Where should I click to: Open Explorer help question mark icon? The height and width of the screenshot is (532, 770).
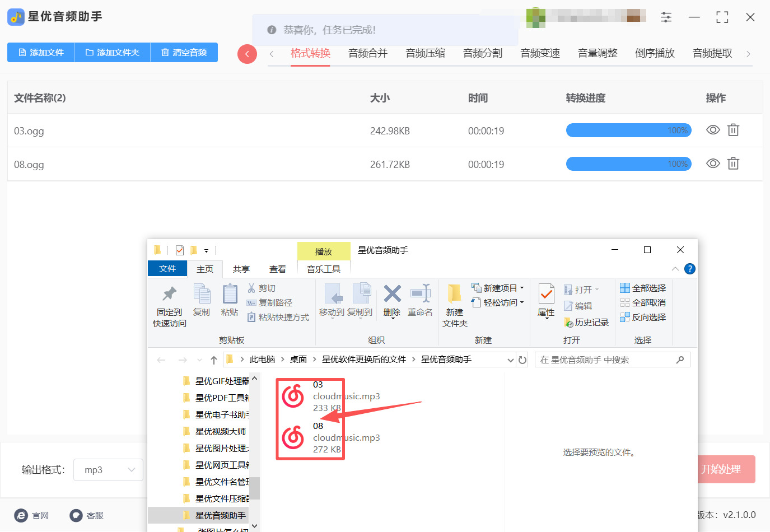point(690,269)
